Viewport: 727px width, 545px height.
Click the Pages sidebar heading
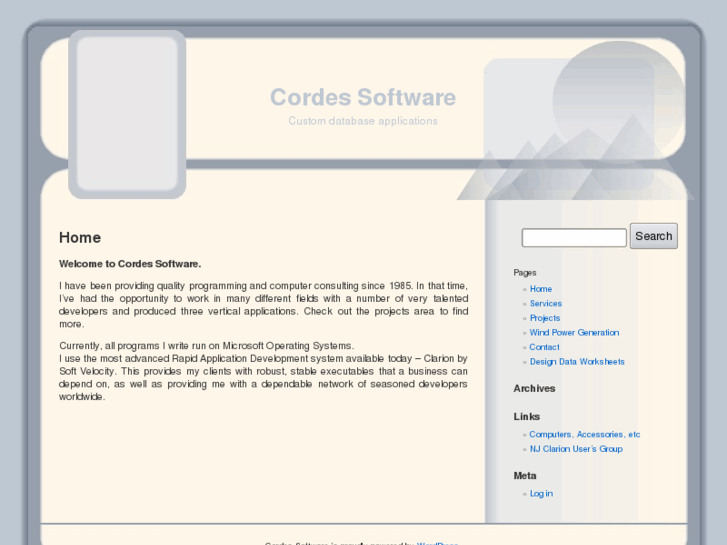pos(524,273)
